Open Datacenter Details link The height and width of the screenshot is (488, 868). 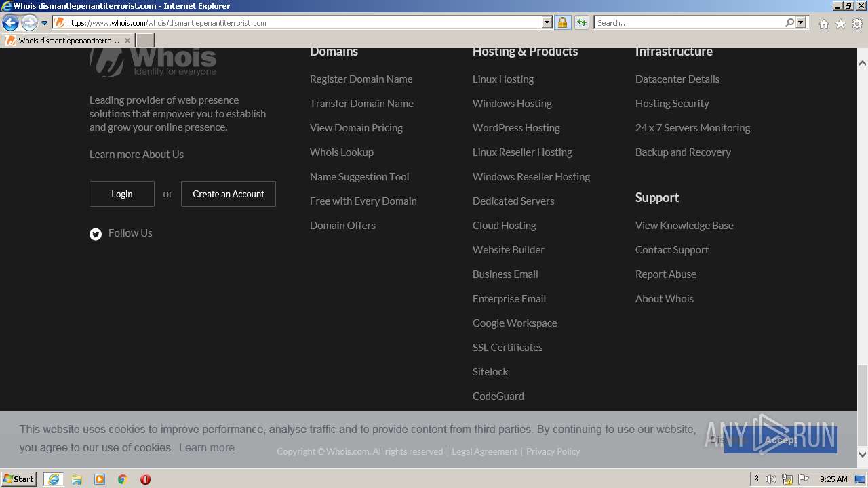677,79
